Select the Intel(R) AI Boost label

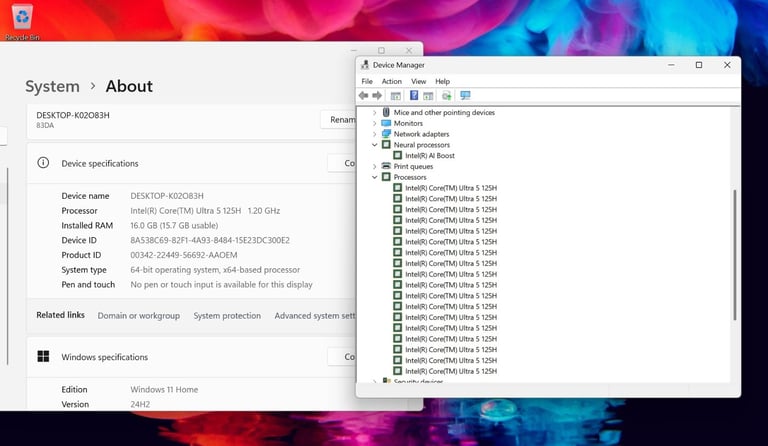[x=430, y=156]
